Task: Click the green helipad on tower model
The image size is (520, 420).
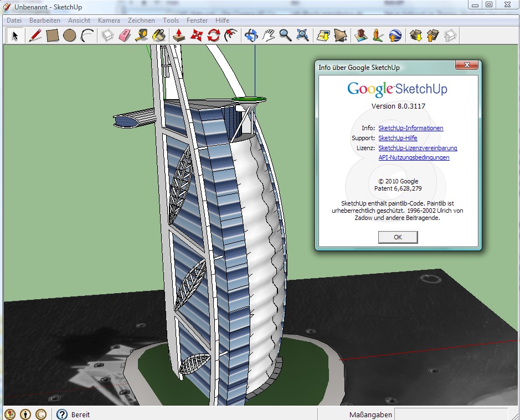Action: click(249, 99)
